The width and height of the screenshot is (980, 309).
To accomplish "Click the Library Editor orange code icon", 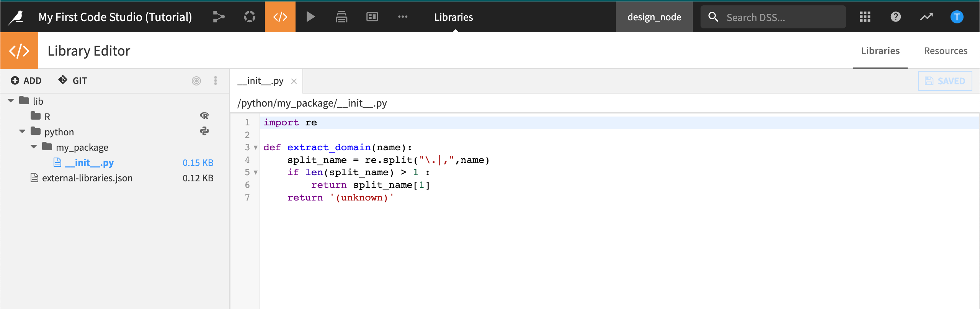I will pos(19,51).
